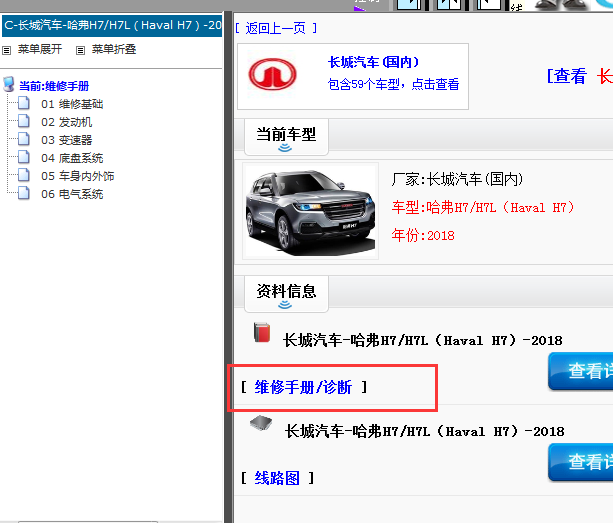
Task: Click the 菜单折叠 collapse menu icon
Action: [80, 50]
